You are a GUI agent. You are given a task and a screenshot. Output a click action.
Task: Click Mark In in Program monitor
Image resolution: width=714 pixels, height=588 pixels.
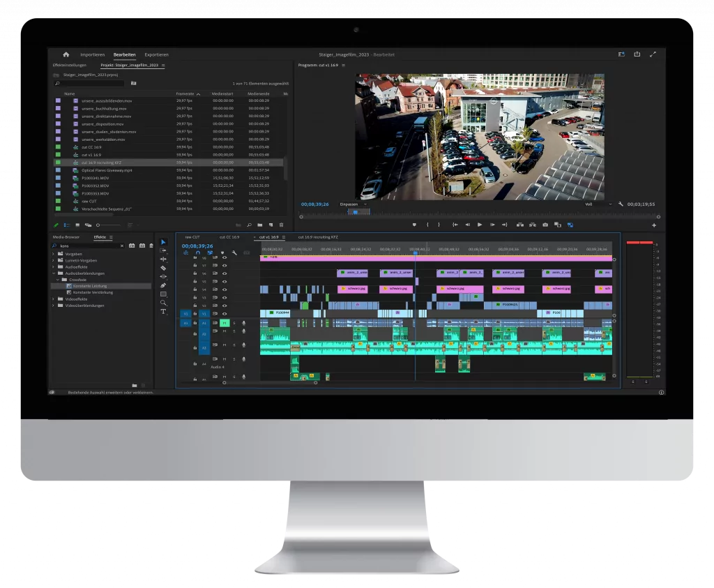point(427,225)
